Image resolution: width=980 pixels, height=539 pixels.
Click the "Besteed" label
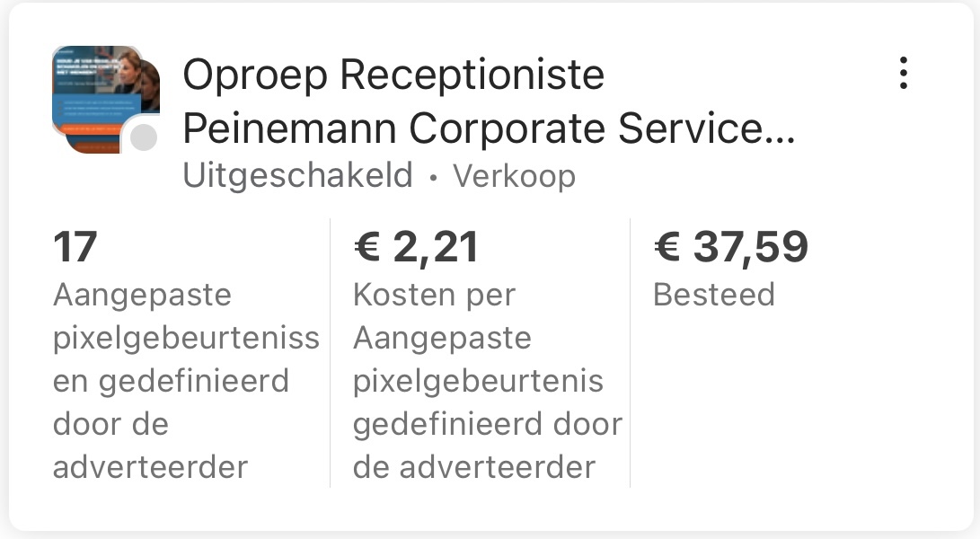pyautogui.click(x=713, y=295)
